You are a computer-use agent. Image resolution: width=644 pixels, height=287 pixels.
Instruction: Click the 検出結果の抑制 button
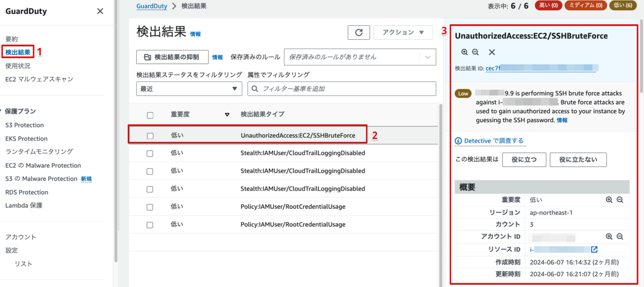click(x=172, y=57)
